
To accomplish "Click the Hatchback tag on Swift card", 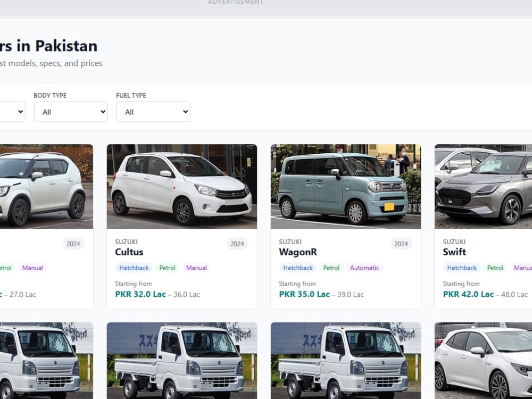I will pyautogui.click(x=462, y=268).
